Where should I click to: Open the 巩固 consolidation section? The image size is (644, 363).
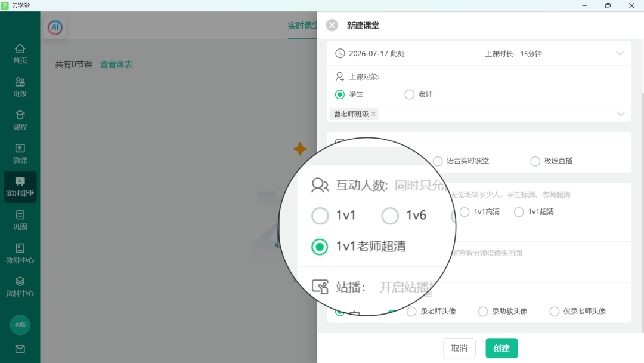click(x=20, y=220)
